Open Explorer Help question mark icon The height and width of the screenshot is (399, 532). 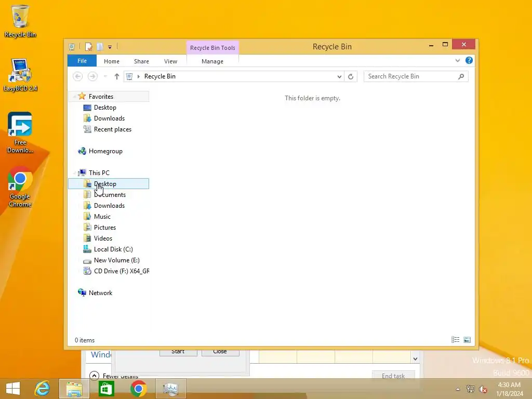point(469,60)
